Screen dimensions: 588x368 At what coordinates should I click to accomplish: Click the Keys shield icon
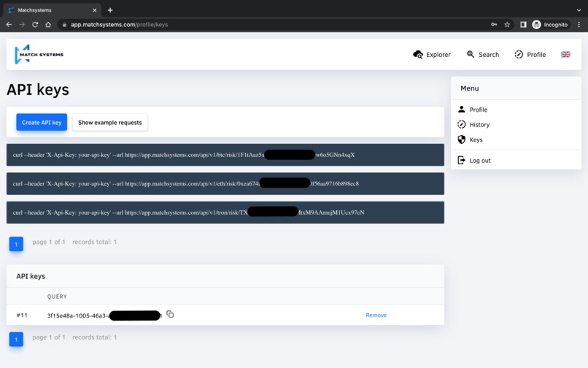(461, 139)
